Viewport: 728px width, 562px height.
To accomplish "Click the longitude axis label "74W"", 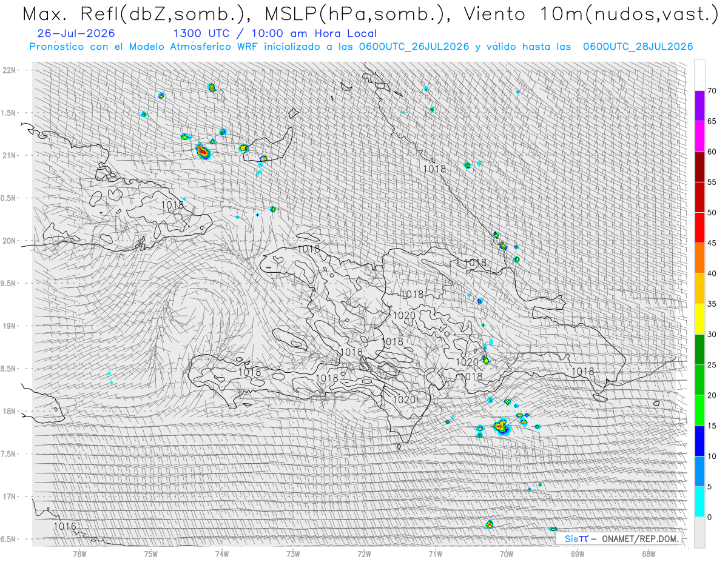I will click(222, 553).
